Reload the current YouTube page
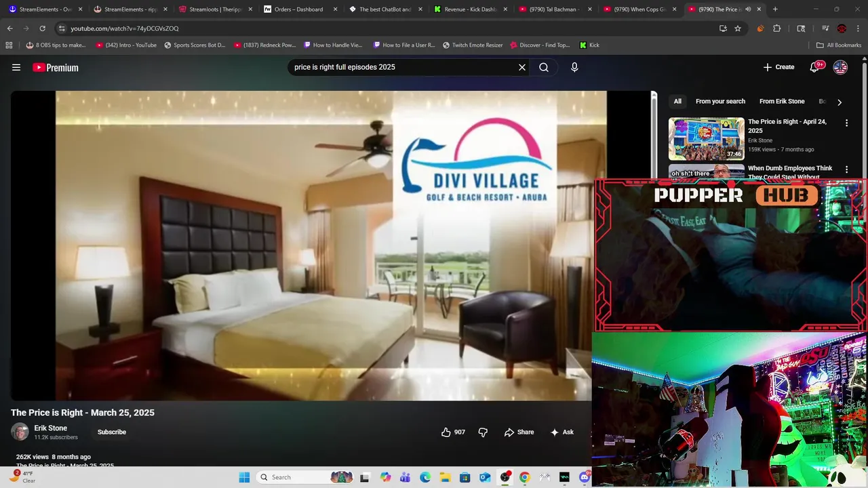The height and width of the screenshot is (488, 868). (x=42, y=28)
